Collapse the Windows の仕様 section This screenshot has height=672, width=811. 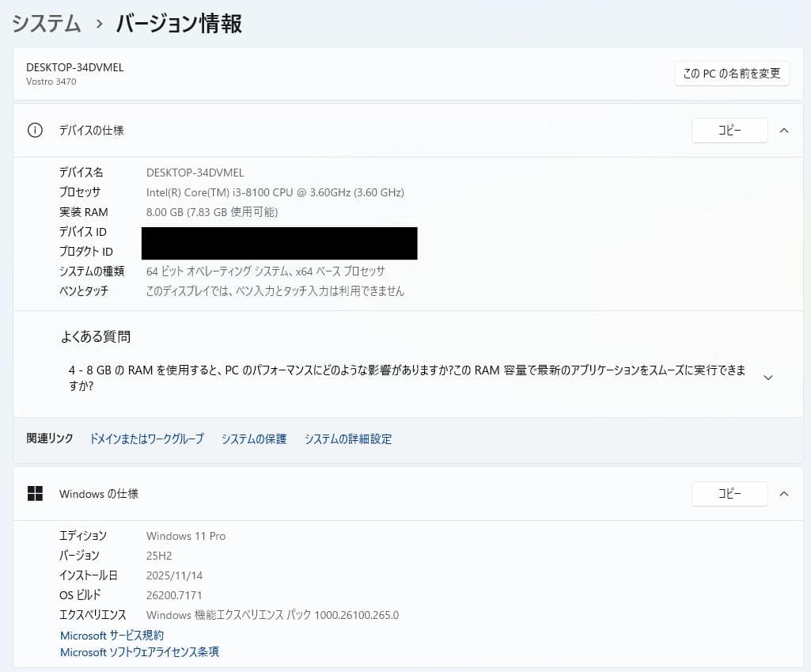point(784,493)
